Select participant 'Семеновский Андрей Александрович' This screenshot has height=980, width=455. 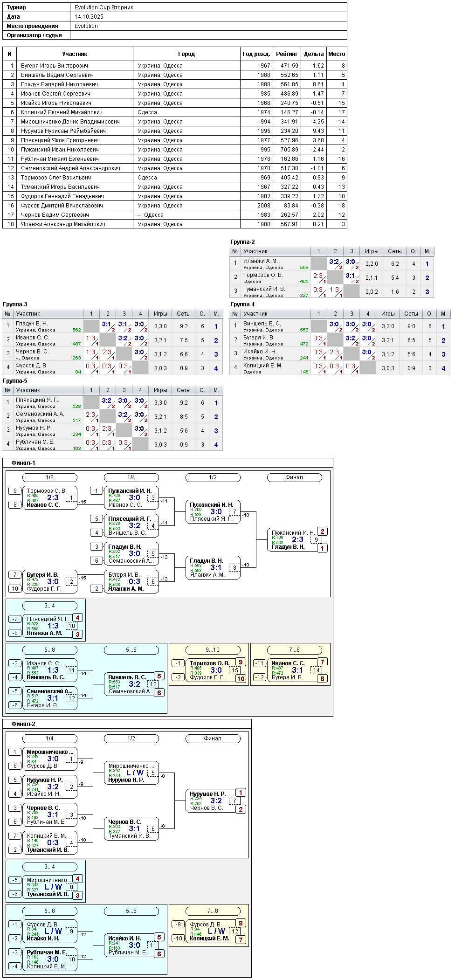[70, 168]
